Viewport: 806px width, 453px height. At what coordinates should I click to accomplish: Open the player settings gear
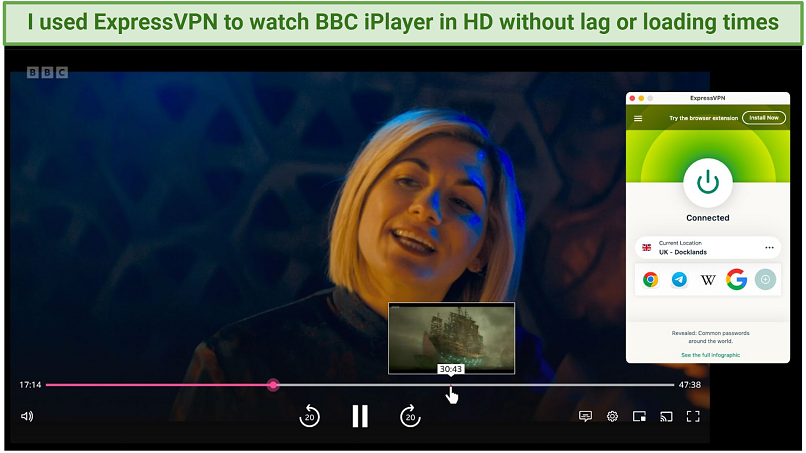tap(612, 416)
